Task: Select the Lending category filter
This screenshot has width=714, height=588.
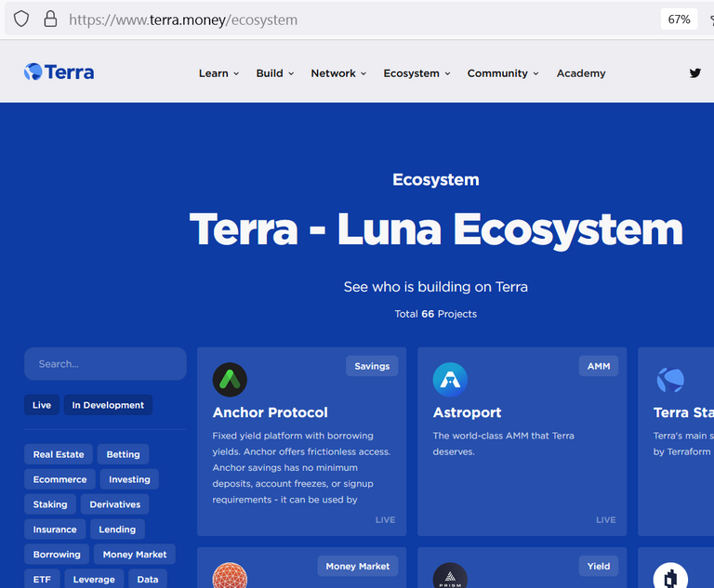Action: click(117, 529)
